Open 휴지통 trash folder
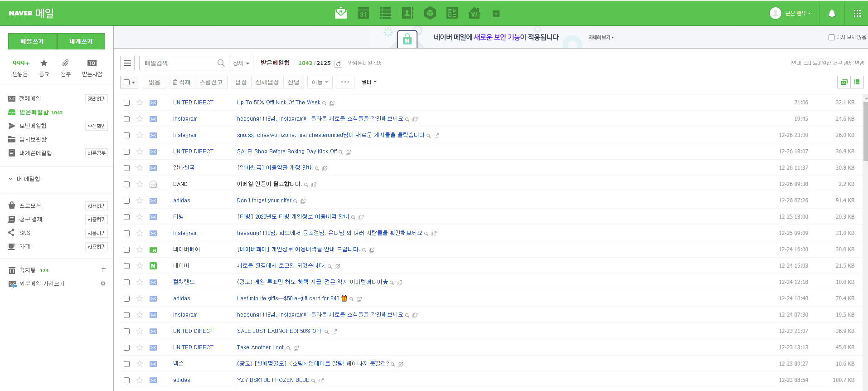The image size is (868, 391). (x=28, y=270)
